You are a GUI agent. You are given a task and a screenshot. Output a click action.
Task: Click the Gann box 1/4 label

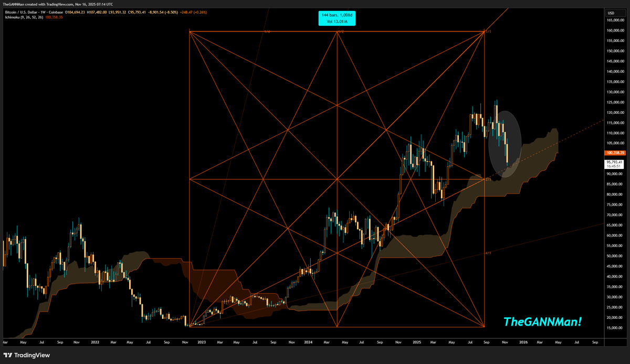(x=267, y=31)
